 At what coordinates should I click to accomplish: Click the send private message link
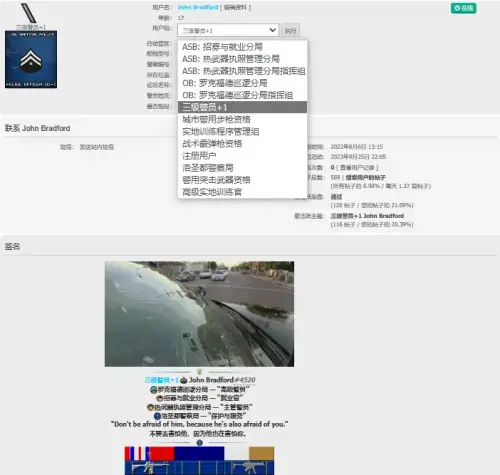pyautogui.click(x=97, y=147)
